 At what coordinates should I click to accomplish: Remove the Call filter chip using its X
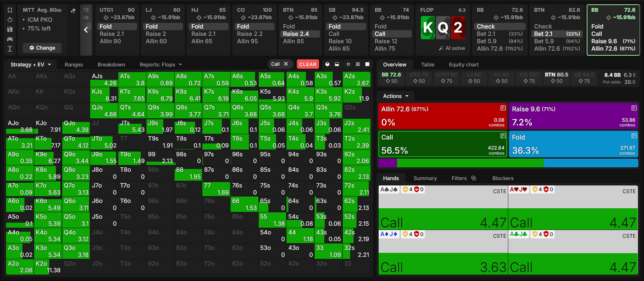click(286, 64)
